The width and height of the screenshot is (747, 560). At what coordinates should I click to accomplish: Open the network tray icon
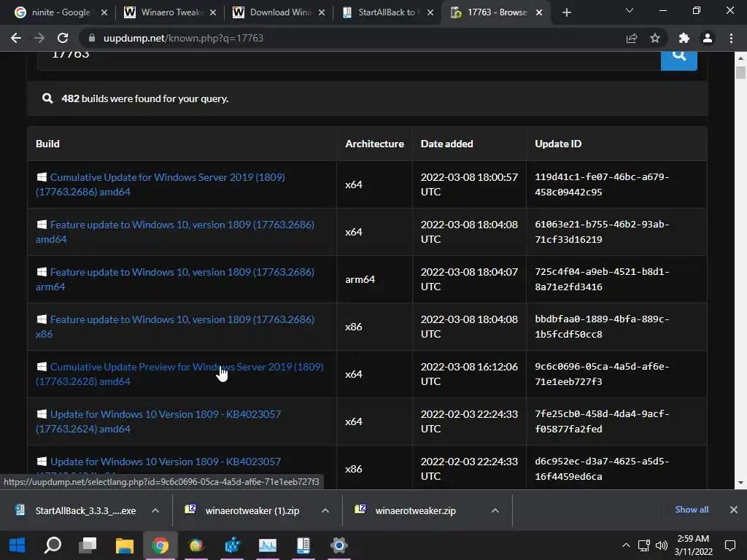[x=644, y=545]
